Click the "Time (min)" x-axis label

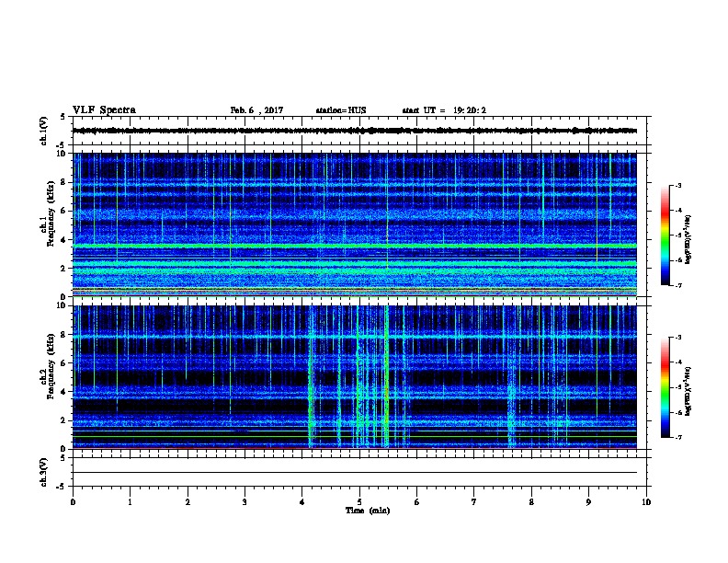368,511
